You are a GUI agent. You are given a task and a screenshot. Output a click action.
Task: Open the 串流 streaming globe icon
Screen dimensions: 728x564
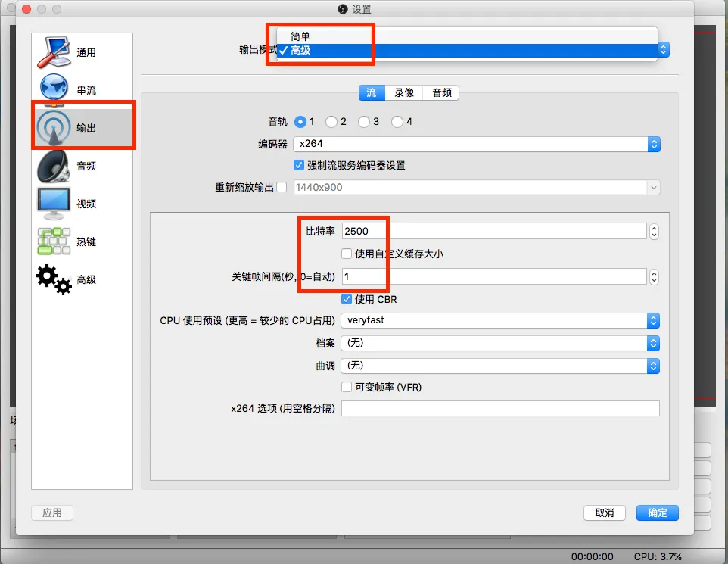(x=54, y=88)
